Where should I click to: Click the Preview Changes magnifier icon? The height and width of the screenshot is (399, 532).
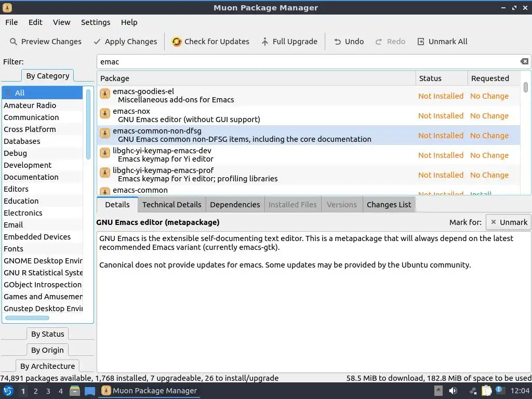pyautogui.click(x=13, y=42)
